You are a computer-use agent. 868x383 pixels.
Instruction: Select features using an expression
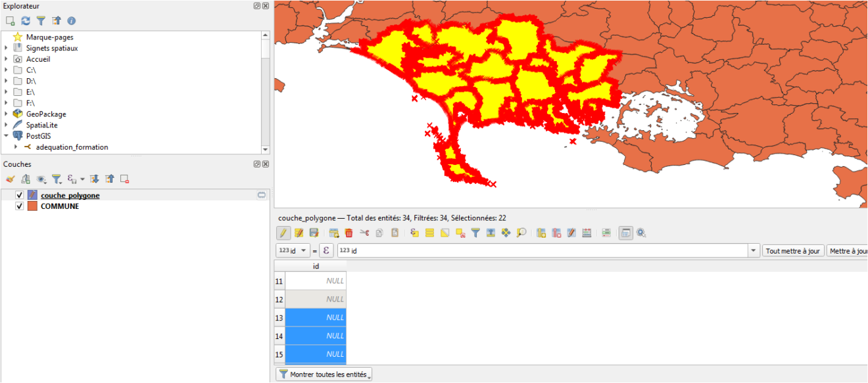click(x=414, y=233)
